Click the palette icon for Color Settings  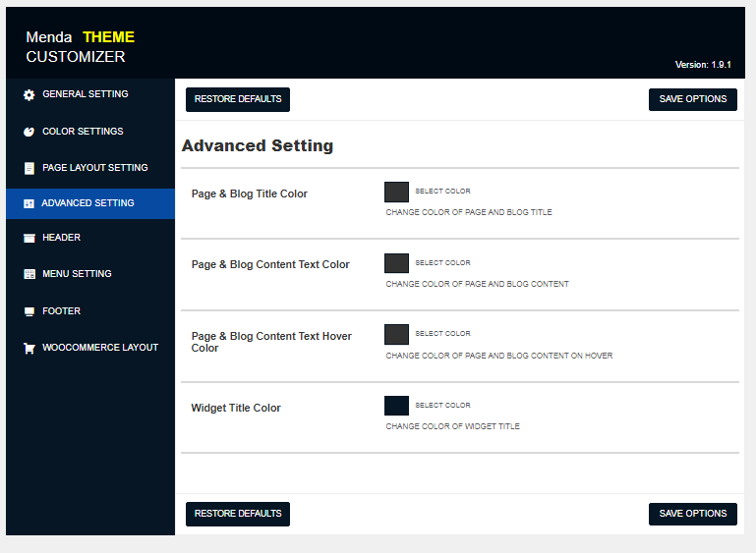point(29,132)
